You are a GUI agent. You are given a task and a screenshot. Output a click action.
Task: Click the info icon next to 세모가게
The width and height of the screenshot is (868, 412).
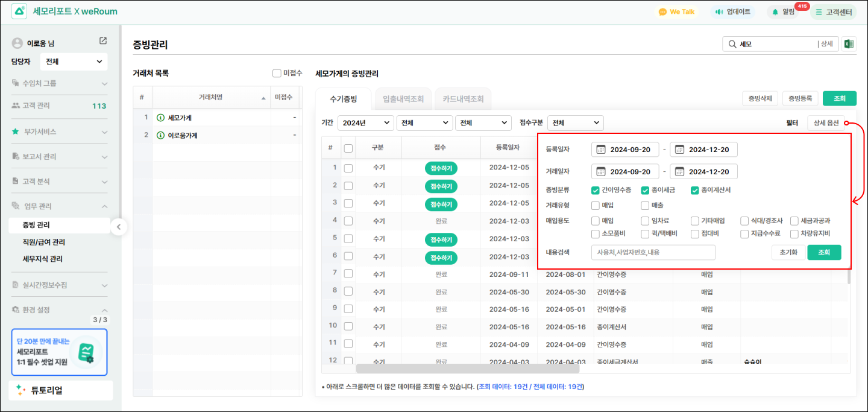pyautogui.click(x=160, y=118)
